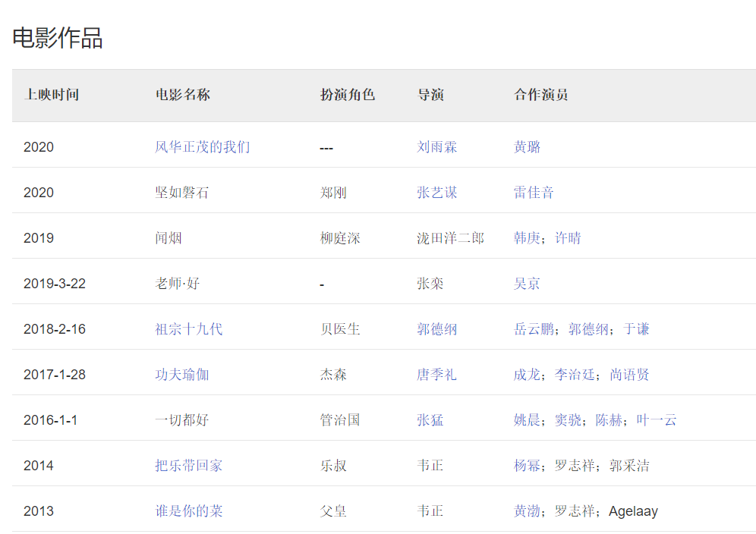Select the role text 贝医生
The image size is (756, 534).
[340, 328]
